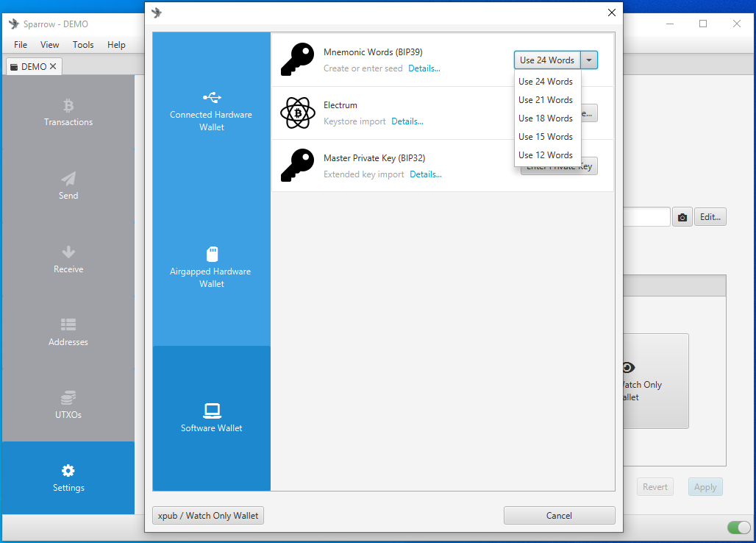Click the Sparrow bird icon in the dialog title
The height and width of the screenshot is (543, 756).
coord(157,13)
